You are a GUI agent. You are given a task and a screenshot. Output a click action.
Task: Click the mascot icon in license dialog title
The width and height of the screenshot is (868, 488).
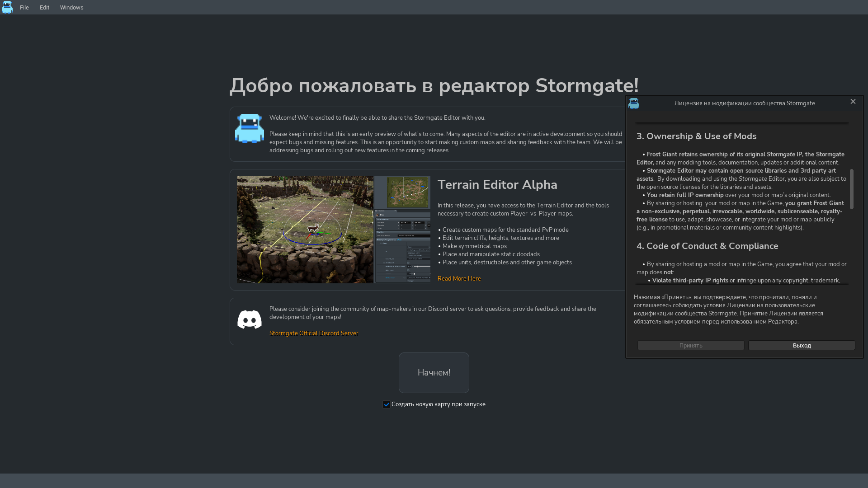(634, 103)
